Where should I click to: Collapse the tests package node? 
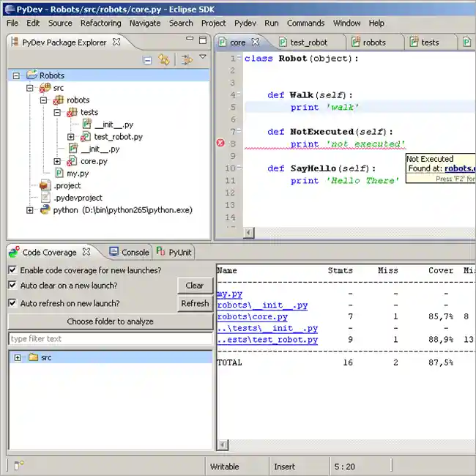[57, 112]
